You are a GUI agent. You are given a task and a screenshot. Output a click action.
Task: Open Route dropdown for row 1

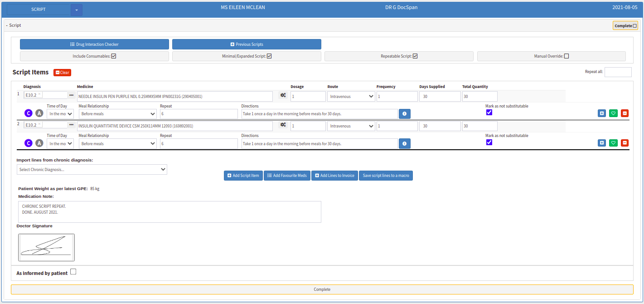352,96
